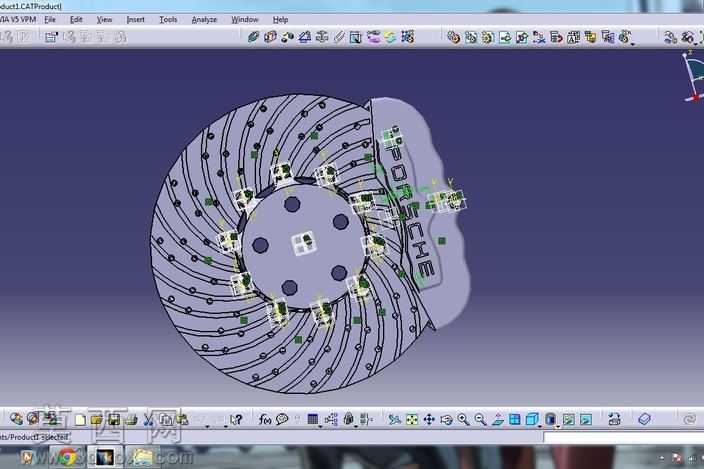
Task: Toggle Swap Visible Space
Action: pyautogui.click(x=585, y=419)
